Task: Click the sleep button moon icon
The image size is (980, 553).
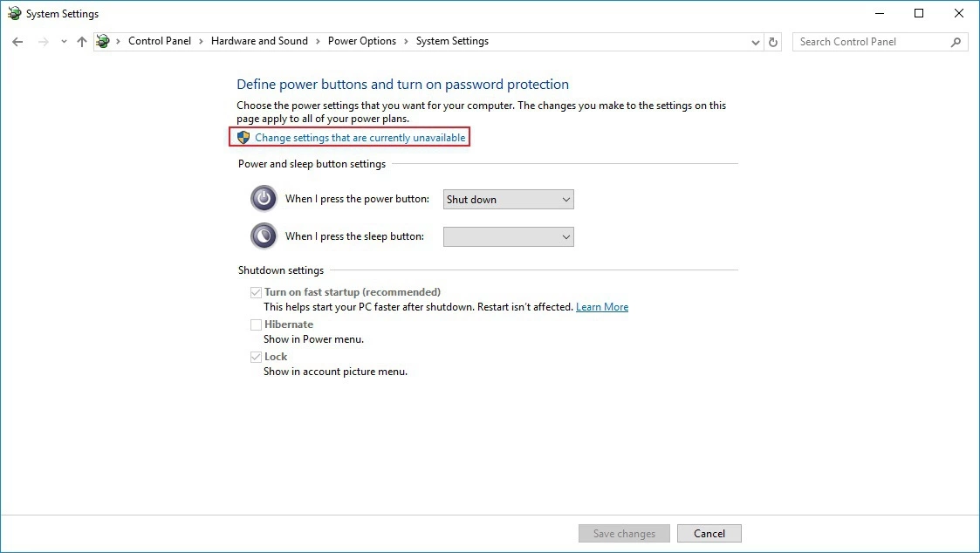Action: pos(264,236)
